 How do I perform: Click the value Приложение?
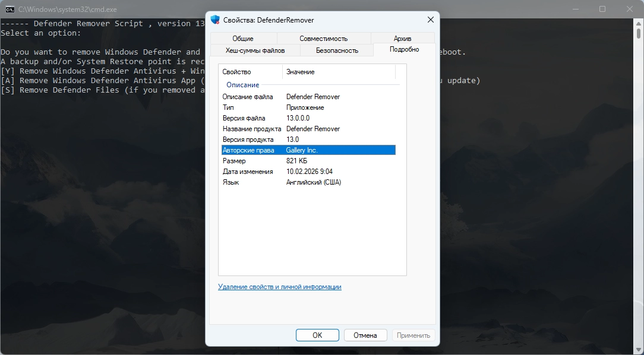305,107
